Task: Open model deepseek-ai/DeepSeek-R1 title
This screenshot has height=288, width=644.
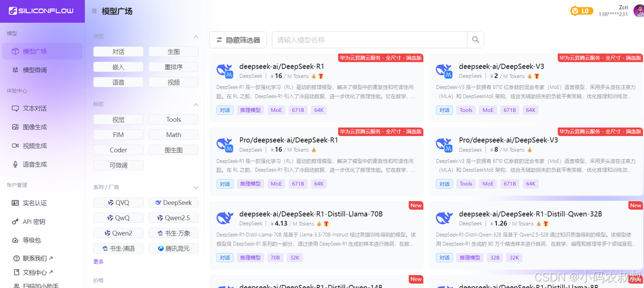Action: click(x=282, y=66)
